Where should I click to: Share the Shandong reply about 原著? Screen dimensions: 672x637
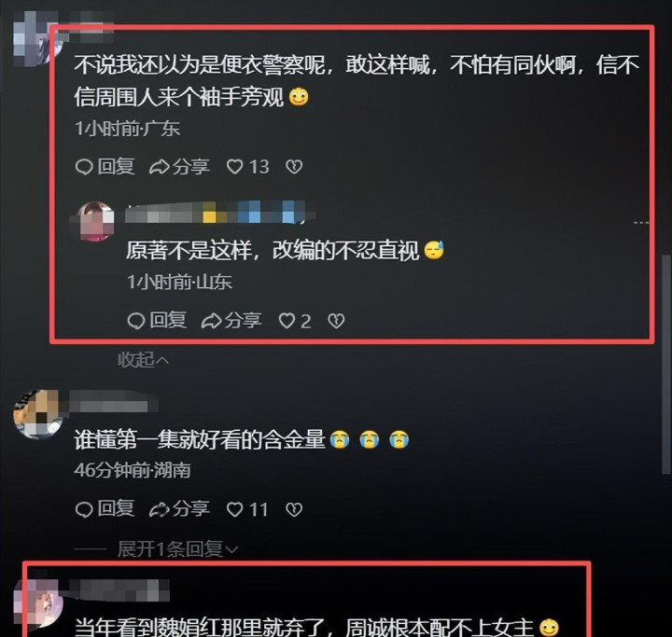(231, 321)
